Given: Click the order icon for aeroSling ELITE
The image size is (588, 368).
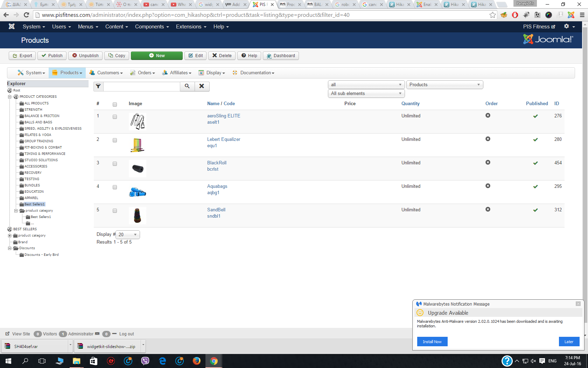Looking at the screenshot, I should [x=488, y=115].
